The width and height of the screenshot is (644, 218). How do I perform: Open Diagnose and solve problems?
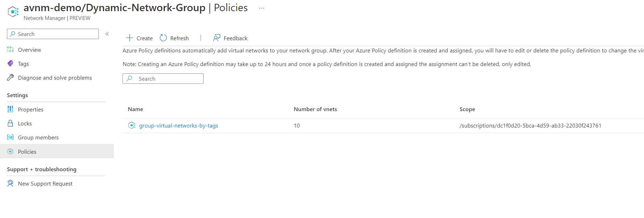click(x=55, y=78)
